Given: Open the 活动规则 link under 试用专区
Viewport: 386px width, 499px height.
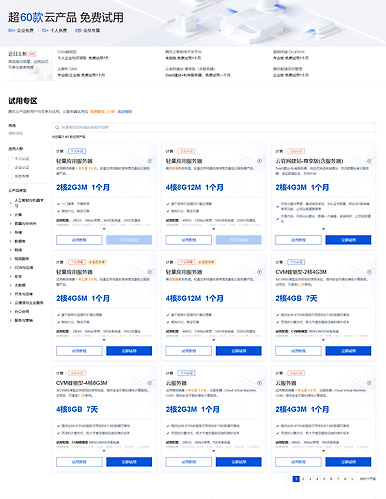Looking at the screenshot, I should point(125,112).
